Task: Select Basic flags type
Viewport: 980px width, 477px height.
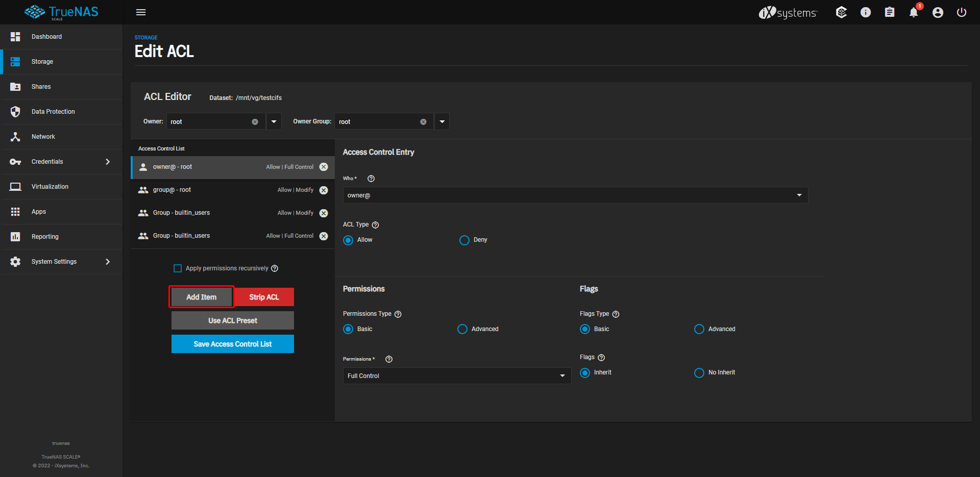Action: click(585, 329)
